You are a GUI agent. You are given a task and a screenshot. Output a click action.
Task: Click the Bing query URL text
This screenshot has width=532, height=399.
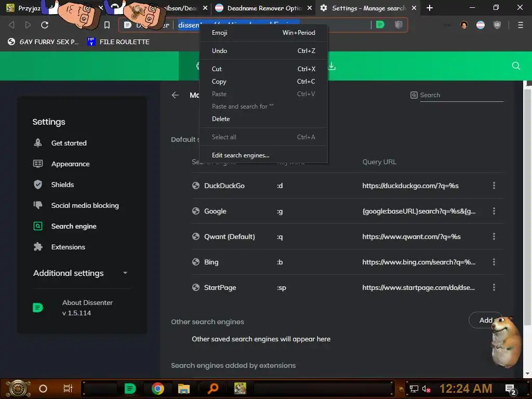pyautogui.click(x=419, y=262)
